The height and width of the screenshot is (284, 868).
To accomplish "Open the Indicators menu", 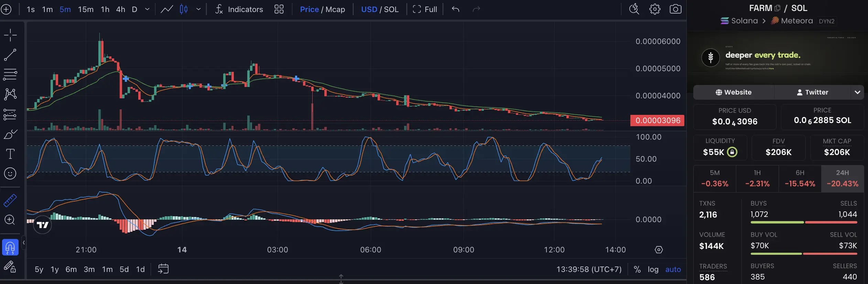I will click(239, 9).
